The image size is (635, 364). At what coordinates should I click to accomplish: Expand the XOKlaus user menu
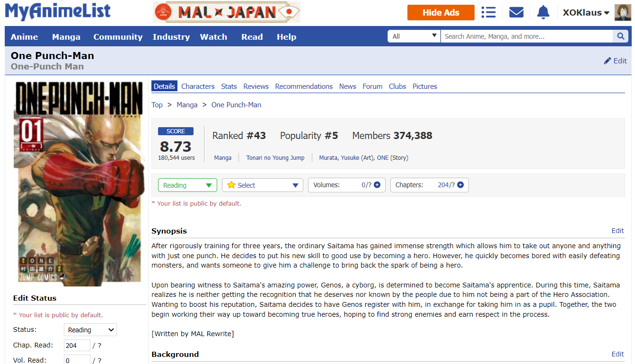point(586,13)
